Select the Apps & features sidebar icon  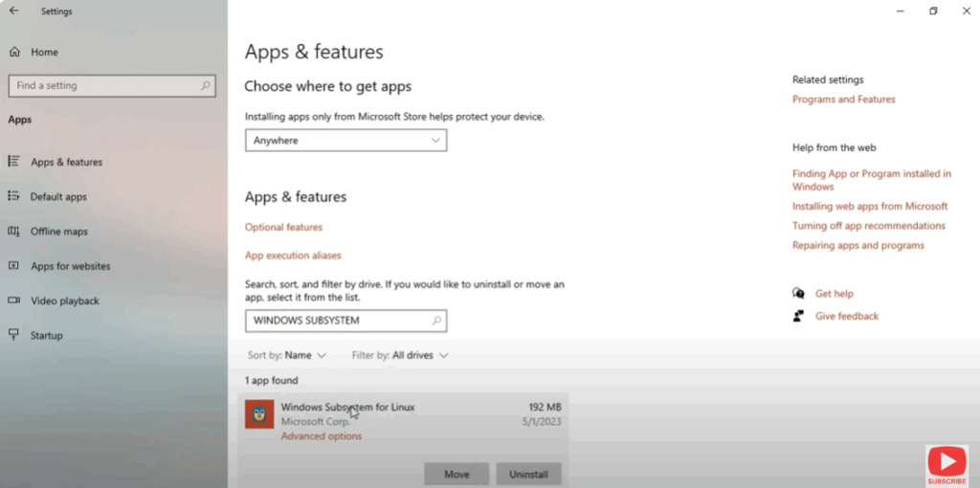click(13, 161)
